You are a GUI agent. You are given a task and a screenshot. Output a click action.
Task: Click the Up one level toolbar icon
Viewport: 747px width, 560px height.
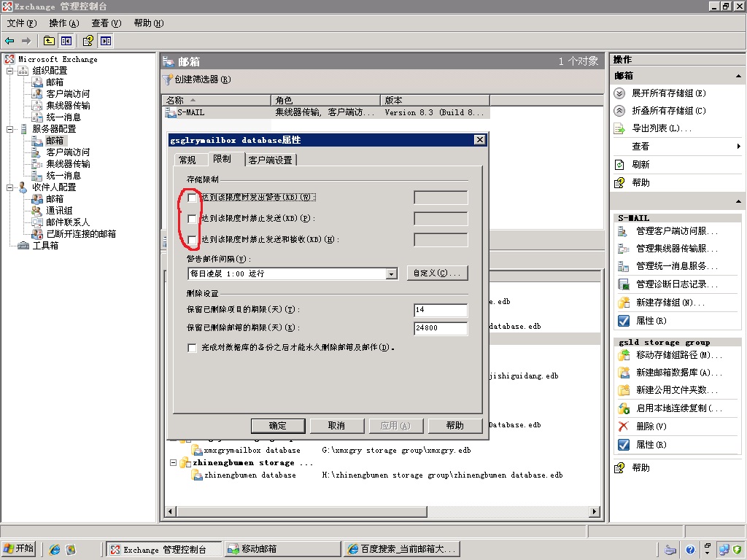[49, 41]
